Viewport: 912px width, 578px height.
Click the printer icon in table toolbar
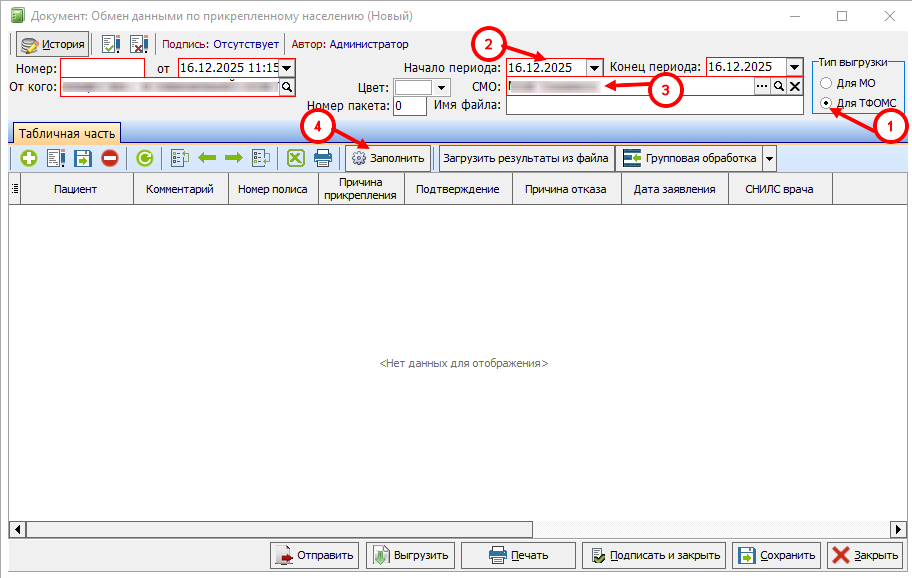tap(323, 158)
